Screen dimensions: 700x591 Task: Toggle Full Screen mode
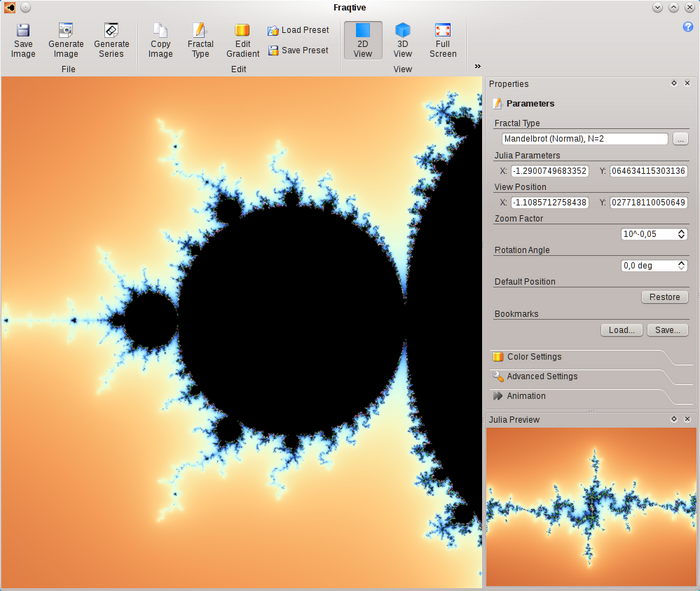[443, 40]
